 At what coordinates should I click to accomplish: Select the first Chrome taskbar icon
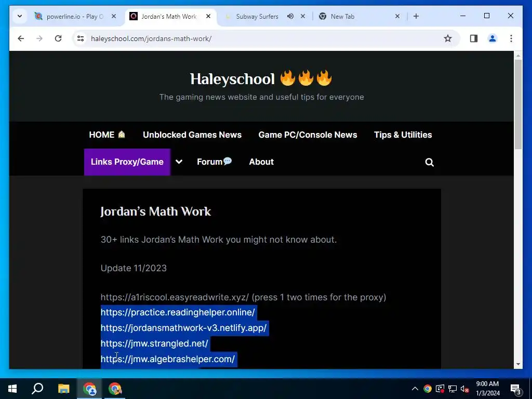[x=89, y=389]
